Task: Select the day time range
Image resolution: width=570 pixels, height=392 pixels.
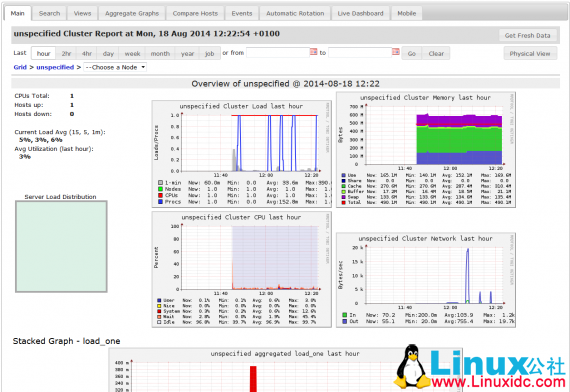Action: pos(108,53)
